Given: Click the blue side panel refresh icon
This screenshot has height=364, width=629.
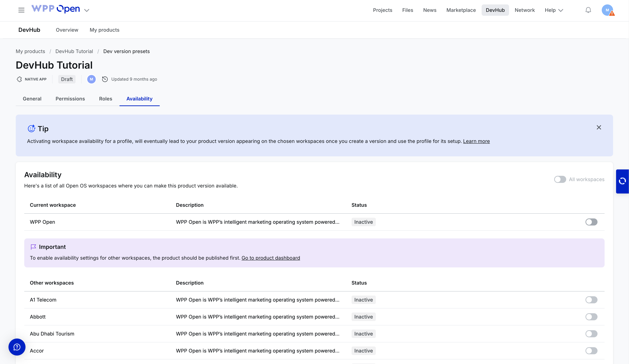Looking at the screenshot, I should pos(622,181).
